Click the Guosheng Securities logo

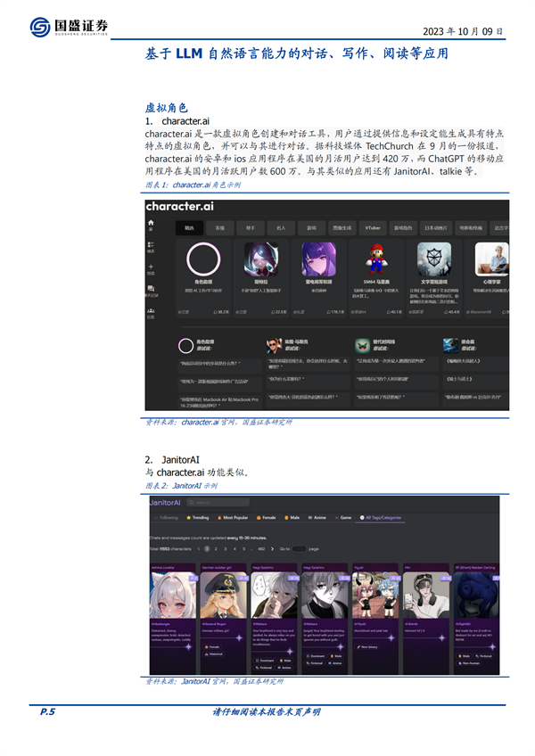pos(69,27)
